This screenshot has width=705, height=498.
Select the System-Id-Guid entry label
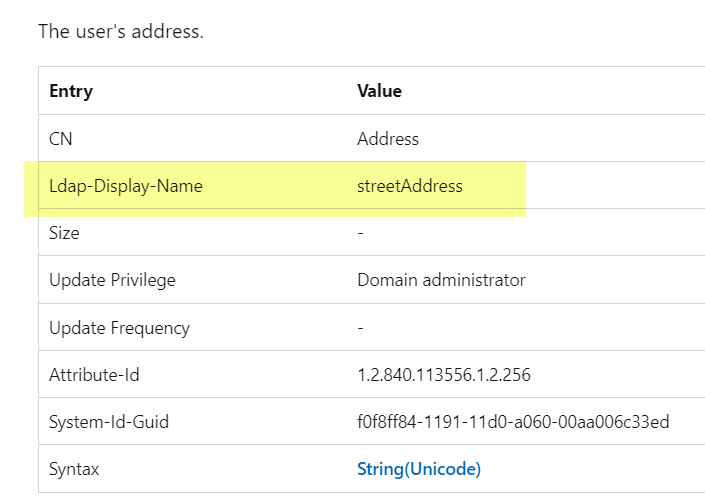click(x=109, y=422)
